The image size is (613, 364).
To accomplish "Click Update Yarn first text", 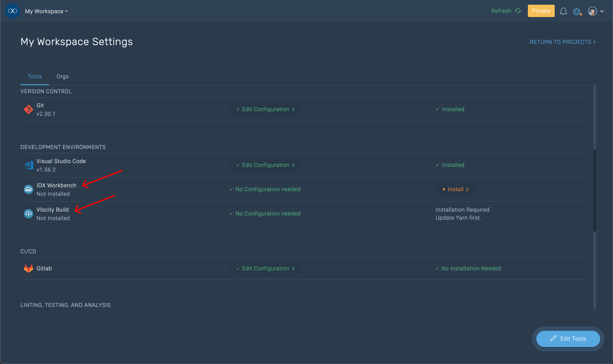I will 458,218.
